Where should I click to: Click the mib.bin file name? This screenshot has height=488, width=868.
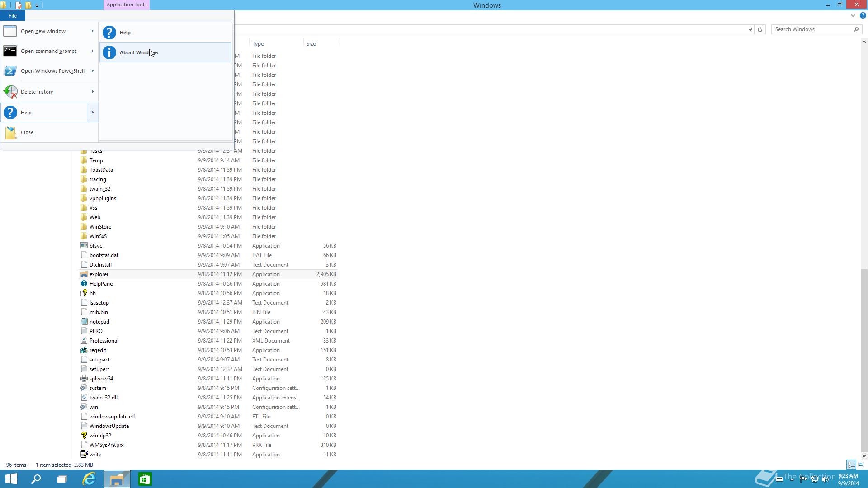(99, 312)
